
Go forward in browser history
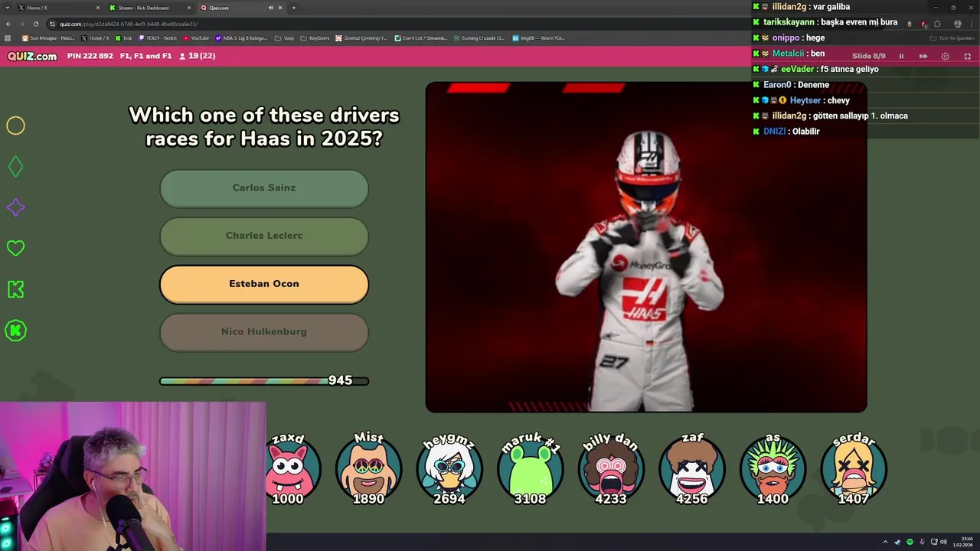(x=21, y=24)
